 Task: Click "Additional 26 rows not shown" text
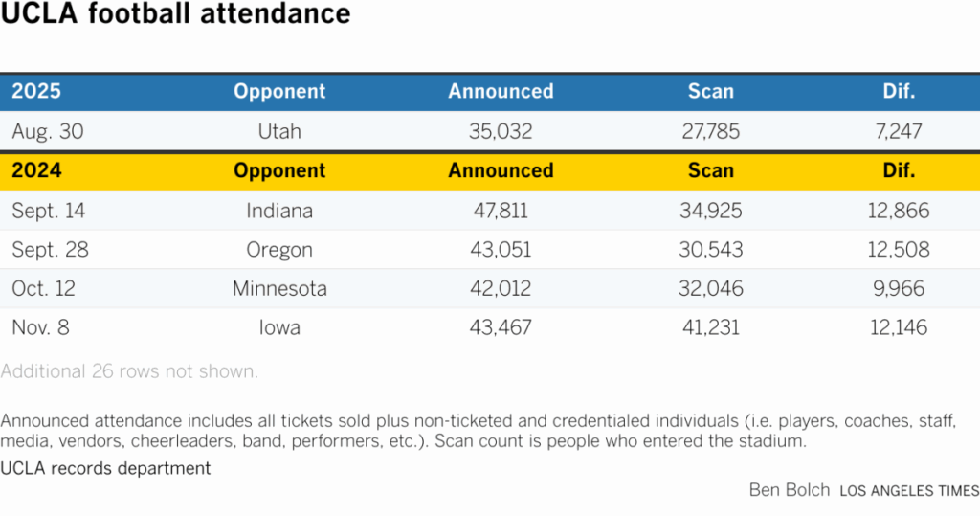(x=129, y=371)
